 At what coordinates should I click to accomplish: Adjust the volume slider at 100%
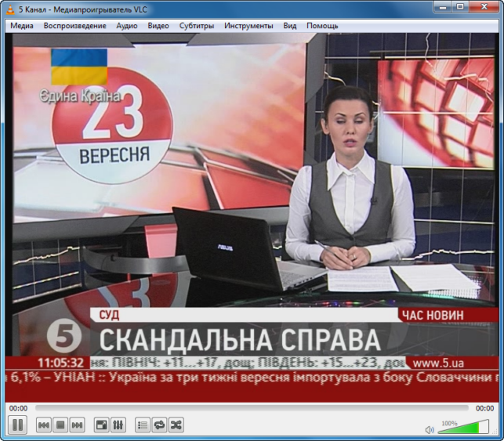pyautogui.click(x=463, y=427)
